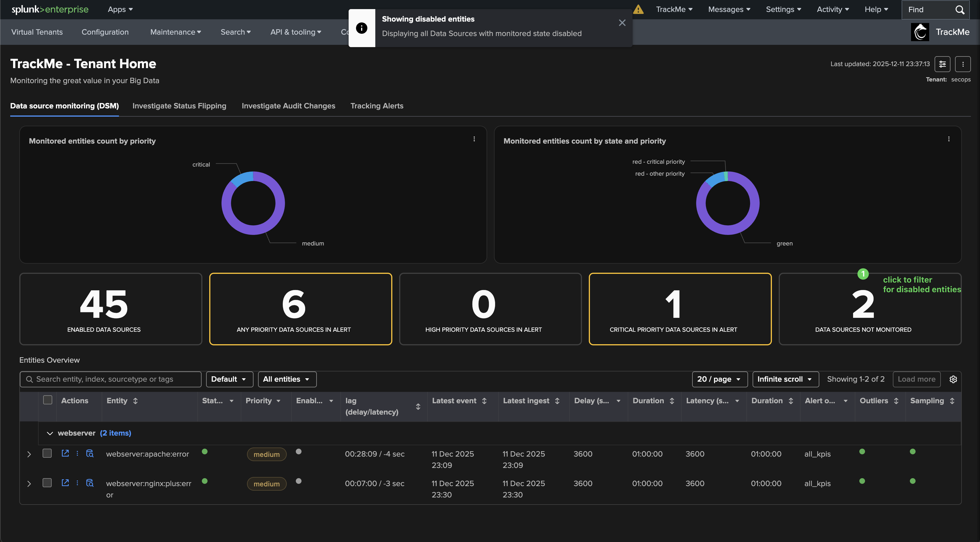Click the entity search input field
Image resolution: width=980 pixels, height=542 pixels.
[x=110, y=379]
